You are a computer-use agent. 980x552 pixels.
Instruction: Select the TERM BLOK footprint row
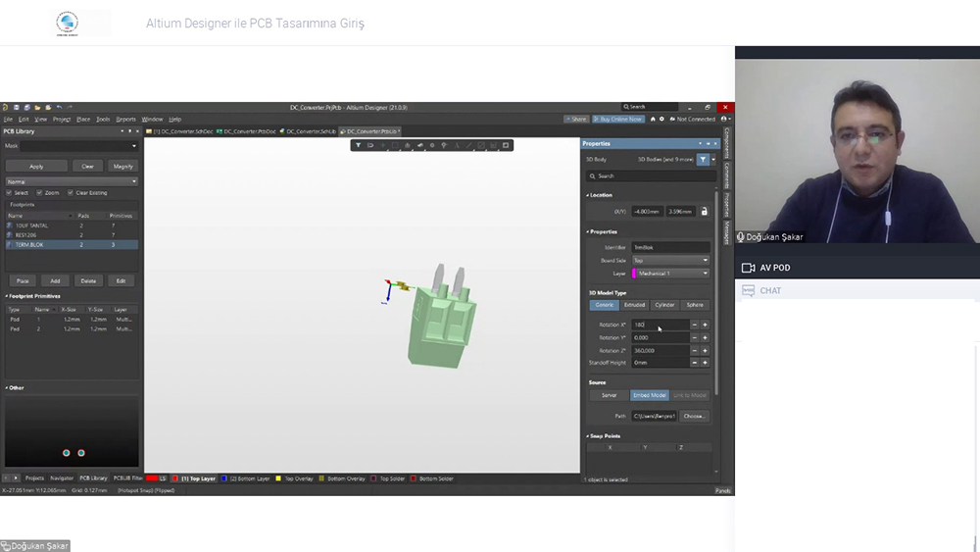point(72,244)
